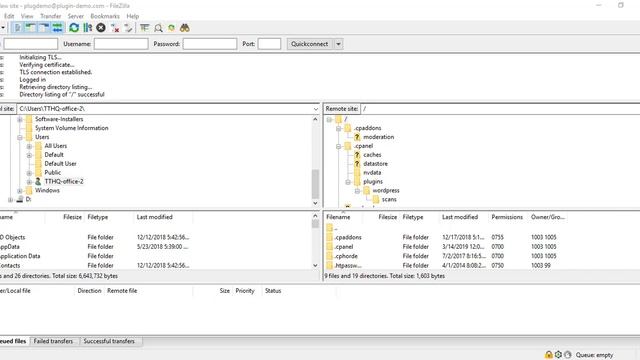Click the local tree vertical scrollbar thumb
The image size is (640, 360).
click(315, 184)
